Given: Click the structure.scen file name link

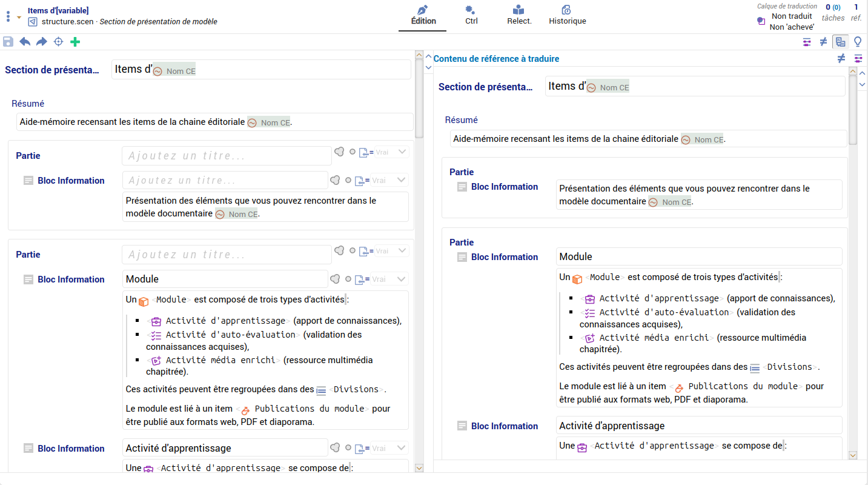Looking at the screenshot, I should (x=67, y=22).
